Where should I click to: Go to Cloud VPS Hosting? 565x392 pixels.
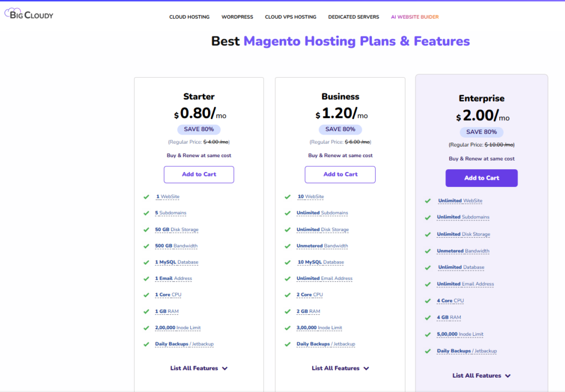coord(290,17)
